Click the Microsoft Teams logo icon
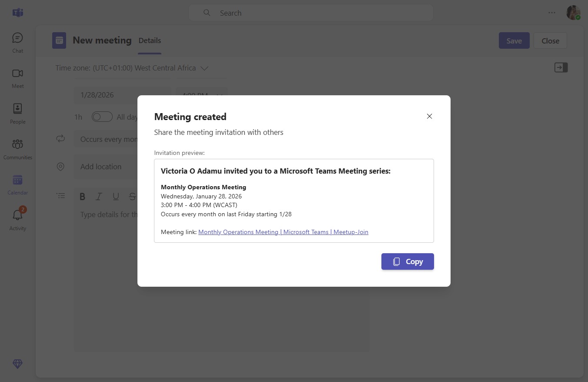 (x=18, y=13)
